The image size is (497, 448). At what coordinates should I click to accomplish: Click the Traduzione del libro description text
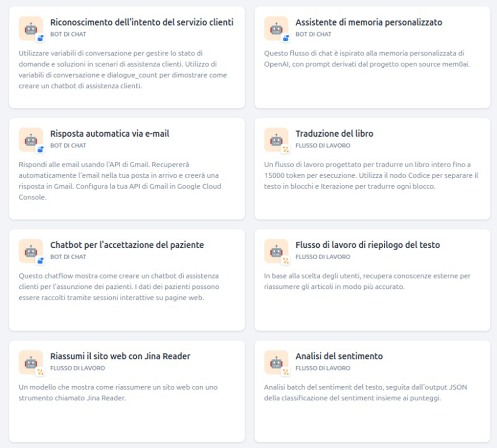point(371,175)
